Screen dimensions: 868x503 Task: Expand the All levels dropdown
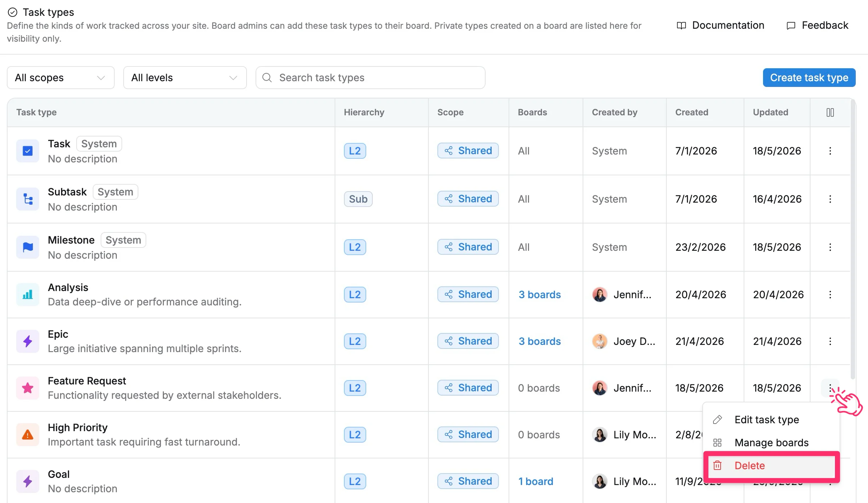tap(185, 78)
